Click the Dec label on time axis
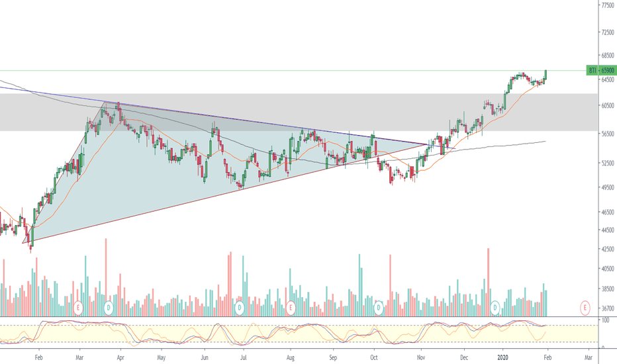The height and width of the screenshot is (364, 617). (x=464, y=357)
